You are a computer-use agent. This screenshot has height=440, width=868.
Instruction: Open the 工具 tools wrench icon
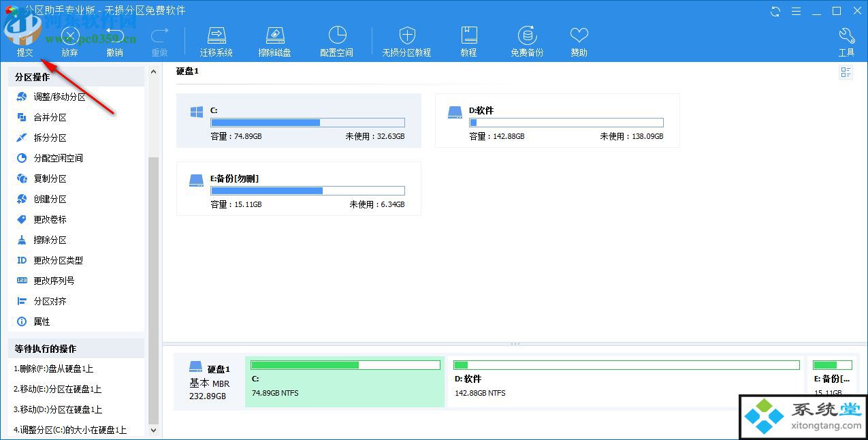pyautogui.click(x=846, y=41)
